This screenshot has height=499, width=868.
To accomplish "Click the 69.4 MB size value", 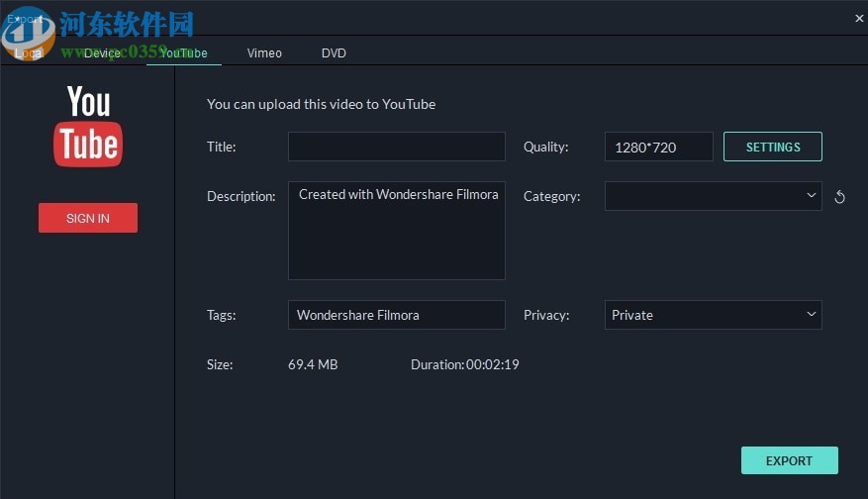I will click(x=313, y=364).
